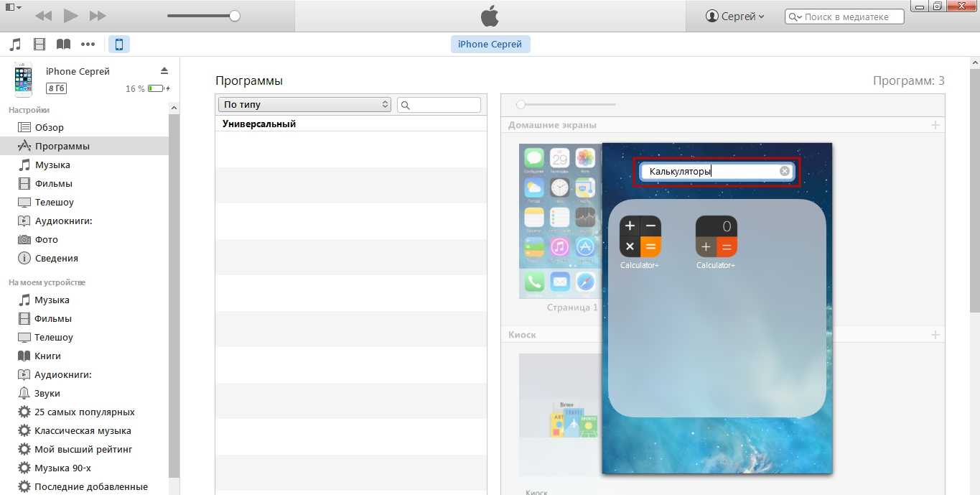This screenshot has width=980, height=495.
Task: Open the Books library icon
Action: [x=64, y=45]
